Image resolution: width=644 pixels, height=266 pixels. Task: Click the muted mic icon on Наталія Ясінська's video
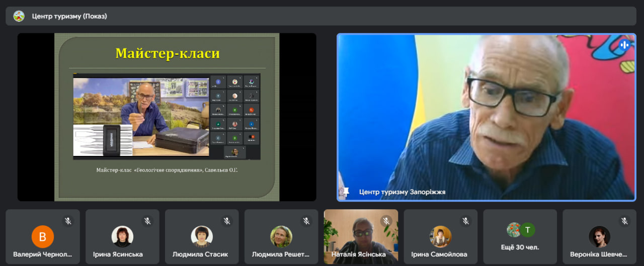[386, 221]
